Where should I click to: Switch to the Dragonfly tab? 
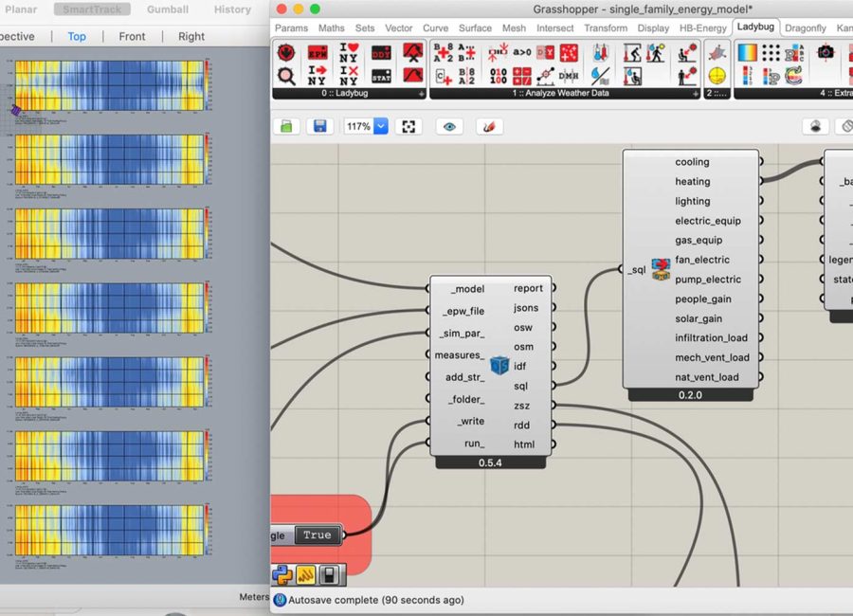pyautogui.click(x=805, y=27)
